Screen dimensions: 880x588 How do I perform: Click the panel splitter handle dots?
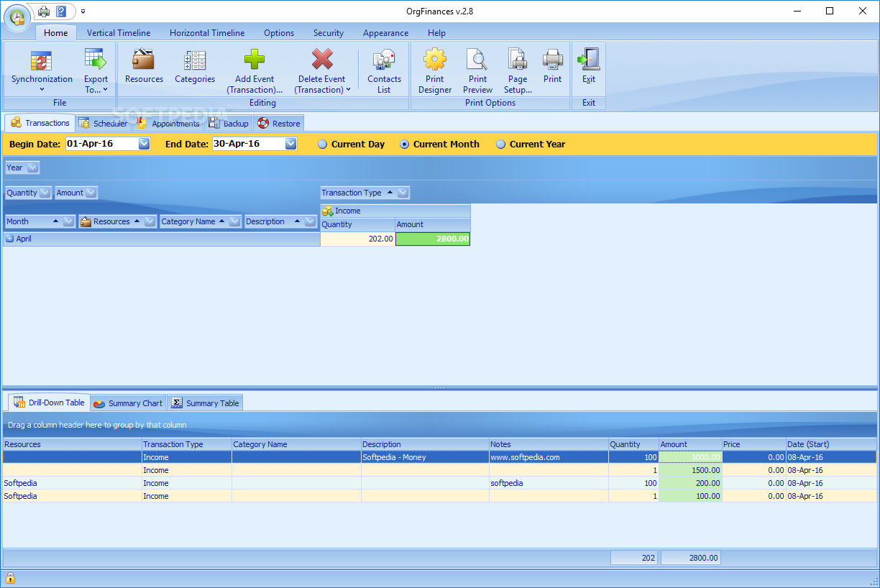tap(439, 388)
